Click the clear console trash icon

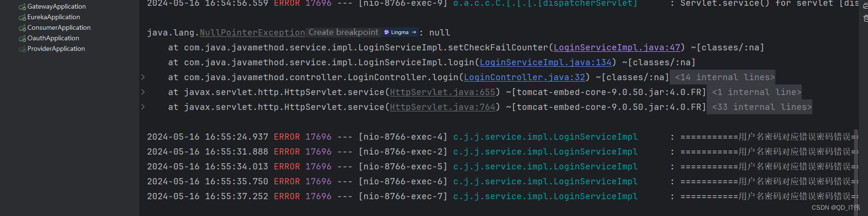click(866, 18)
